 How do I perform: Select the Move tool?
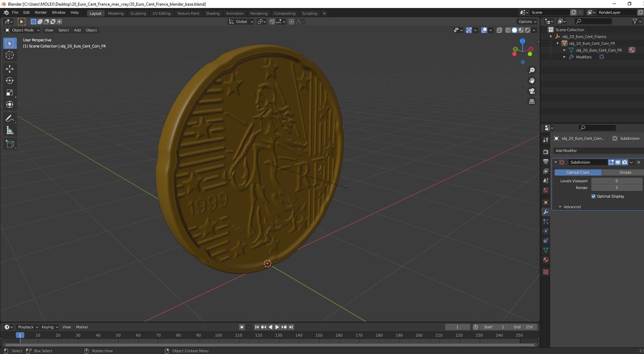10,69
